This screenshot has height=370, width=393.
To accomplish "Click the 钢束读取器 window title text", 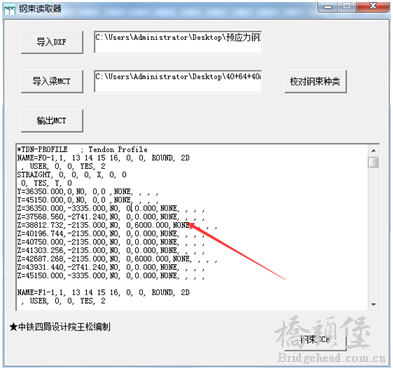I will pyautogui.click(x=40, y=9).
